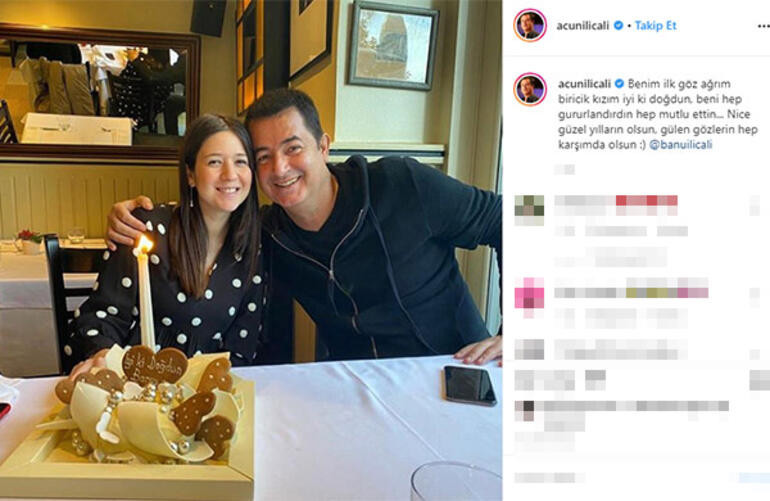Screen dimensions: 770x501
Task: Open the gray avatar of the third comment
Action: tap(529, 349)
